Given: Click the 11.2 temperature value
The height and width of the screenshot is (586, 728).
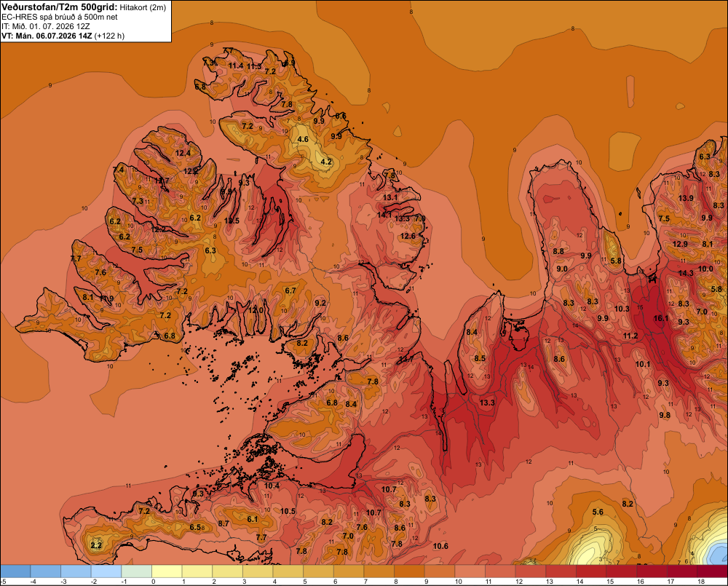Looking at the screenshot, I should [x=630, y=336].
